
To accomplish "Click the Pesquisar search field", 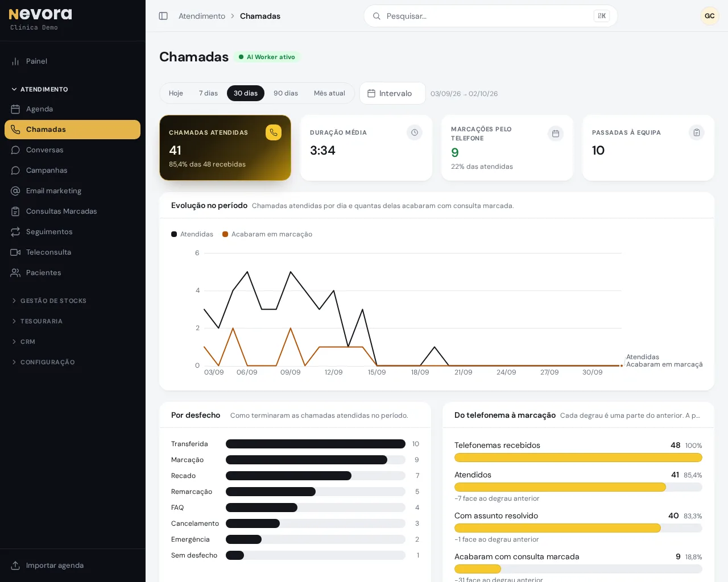I will [491, 16].
